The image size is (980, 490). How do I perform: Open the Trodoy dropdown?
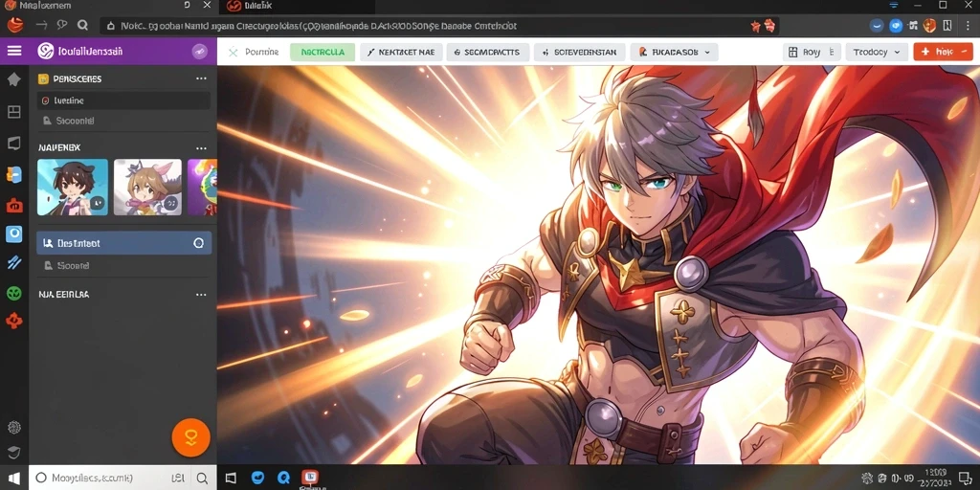click(x=877, y=53)
